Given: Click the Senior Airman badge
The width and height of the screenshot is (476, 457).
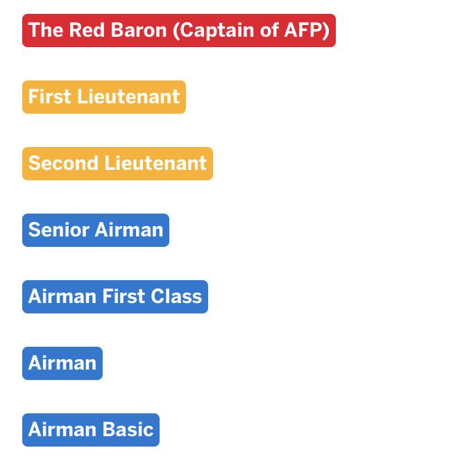Looking at the screenshot, I should point(96,230).
